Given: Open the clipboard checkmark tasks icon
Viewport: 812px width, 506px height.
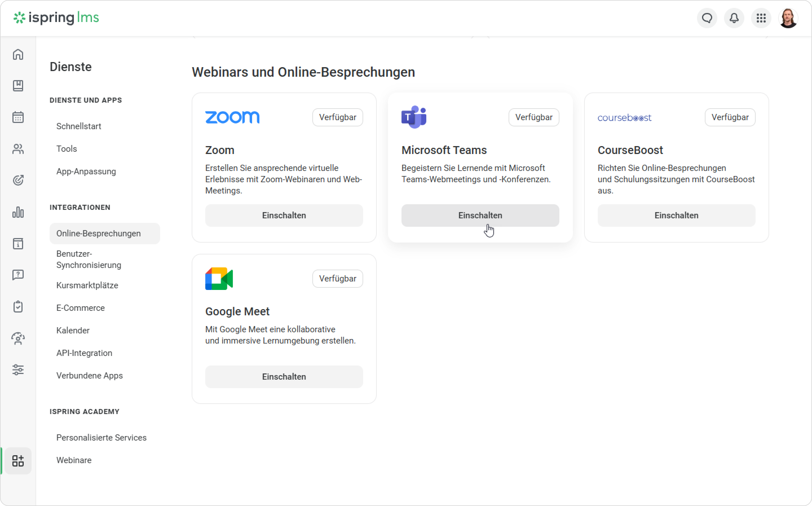Looking at the screenshot, I should pyautogui.click(x=18, y=307).
